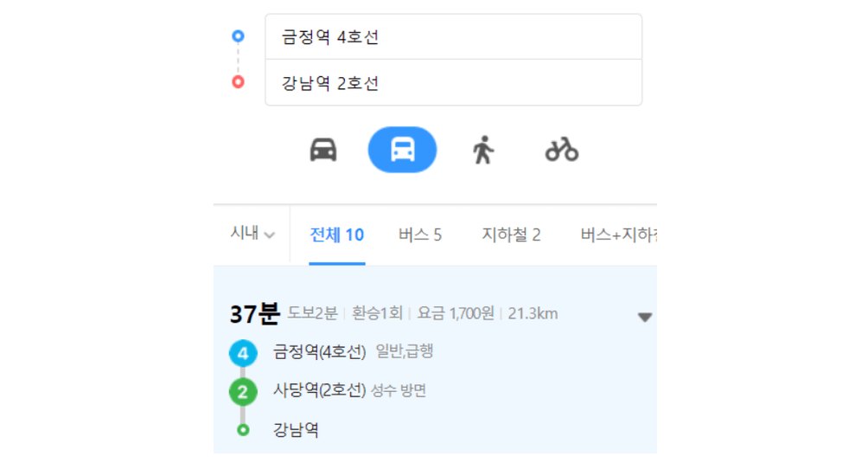The width and height of the screenshot is (868, 469).
Task: Click the 금정역(4호선) route step
Action: click(x=319, y=351)
